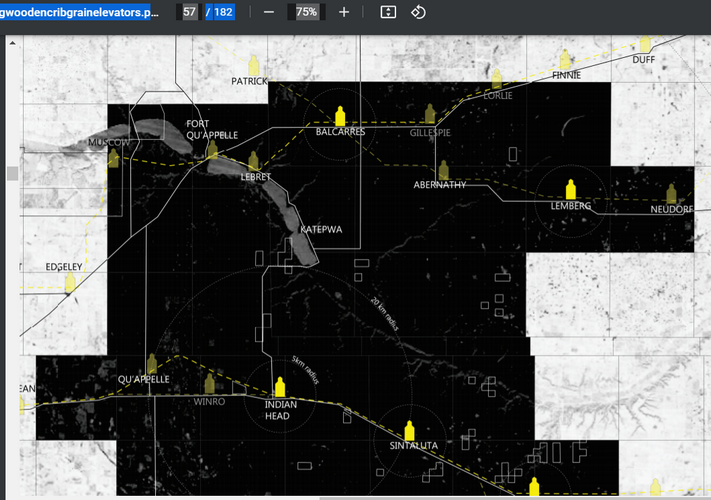Click the zoom in plus button
This screenshot has width=711, height=500.
pyautogui.click(x=344, y=12)
